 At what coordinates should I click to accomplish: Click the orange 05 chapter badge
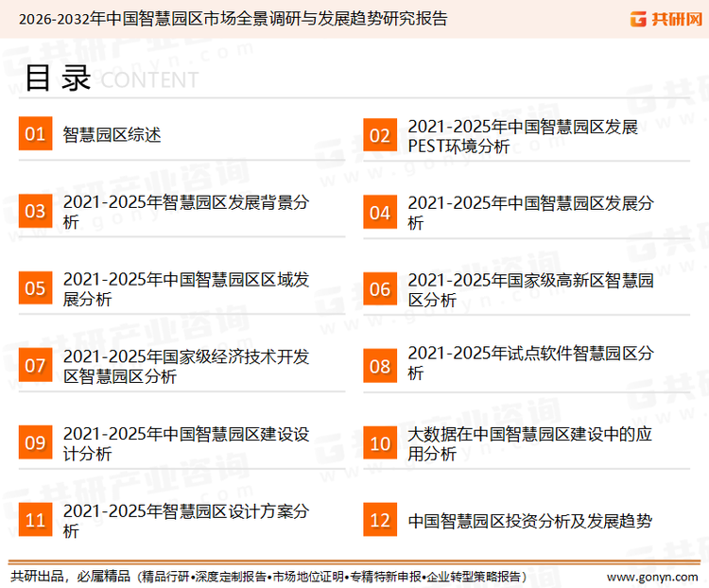coord(35,287)
